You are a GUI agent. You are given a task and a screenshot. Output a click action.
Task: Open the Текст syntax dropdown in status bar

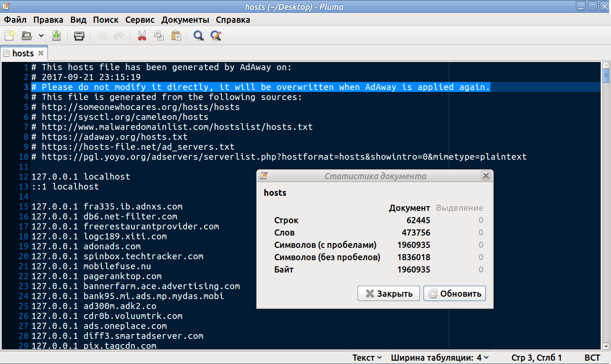click(367, 358)
